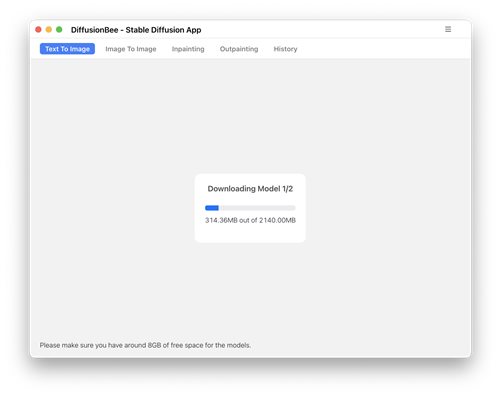500x396 pixels.
Task: Click the empty tab bar space right of History
Action: tap(383, 49)
